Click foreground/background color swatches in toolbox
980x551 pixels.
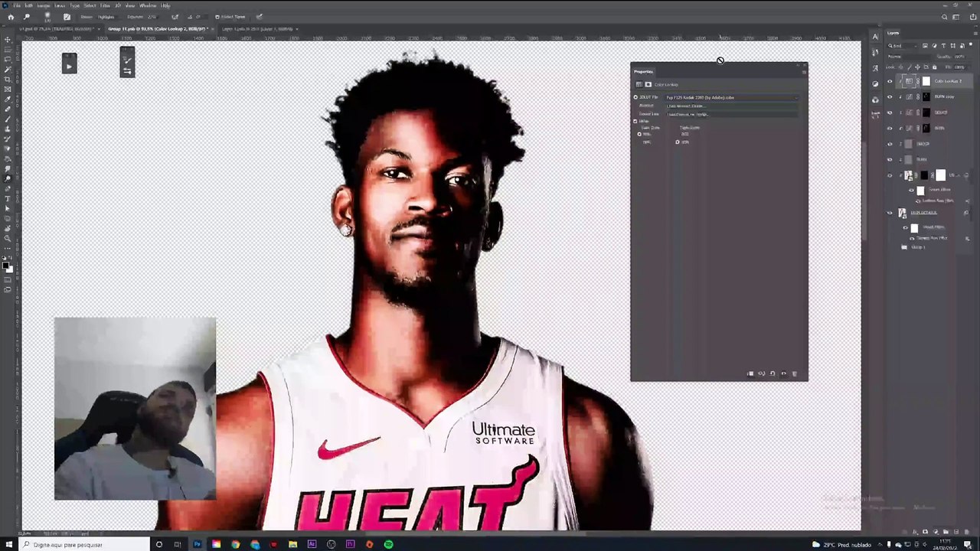coord(8,266)
